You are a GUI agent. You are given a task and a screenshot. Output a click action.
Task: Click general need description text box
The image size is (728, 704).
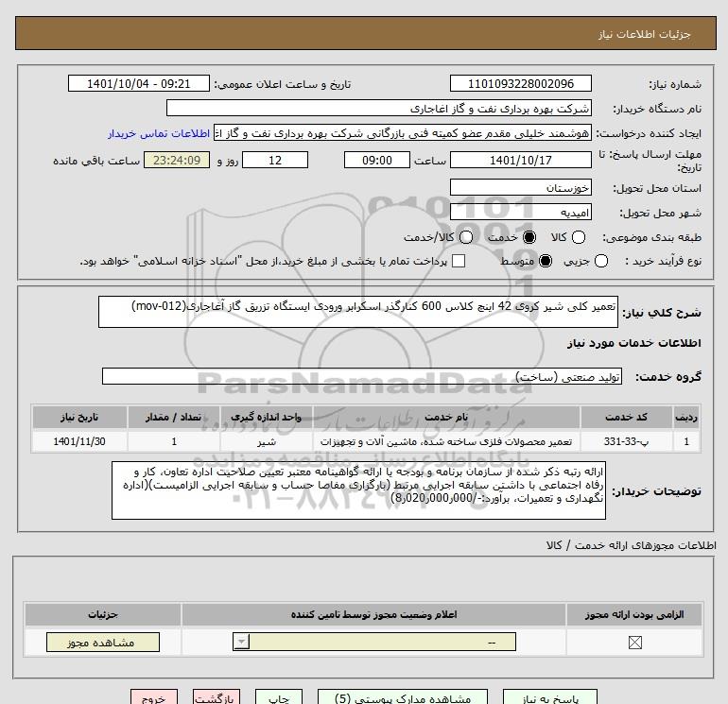click(358, 312)
